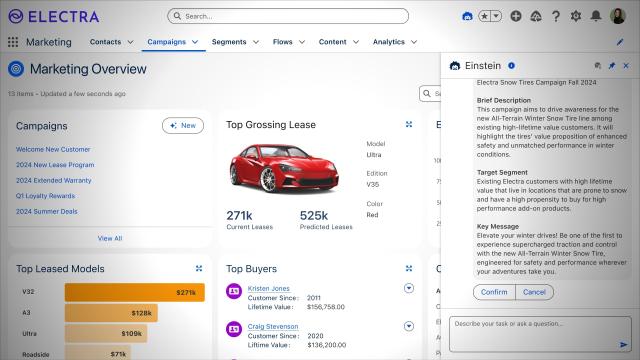The height and width of the screenshot is (360, 640).
Task: Open the Einstein assistant icon in header
Action: (467, 16)
